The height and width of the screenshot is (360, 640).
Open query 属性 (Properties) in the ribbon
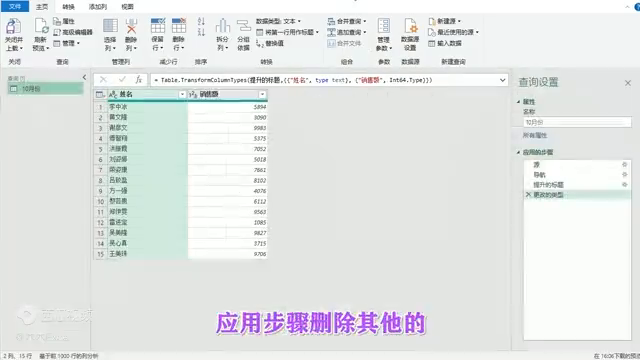click(64, 21)
